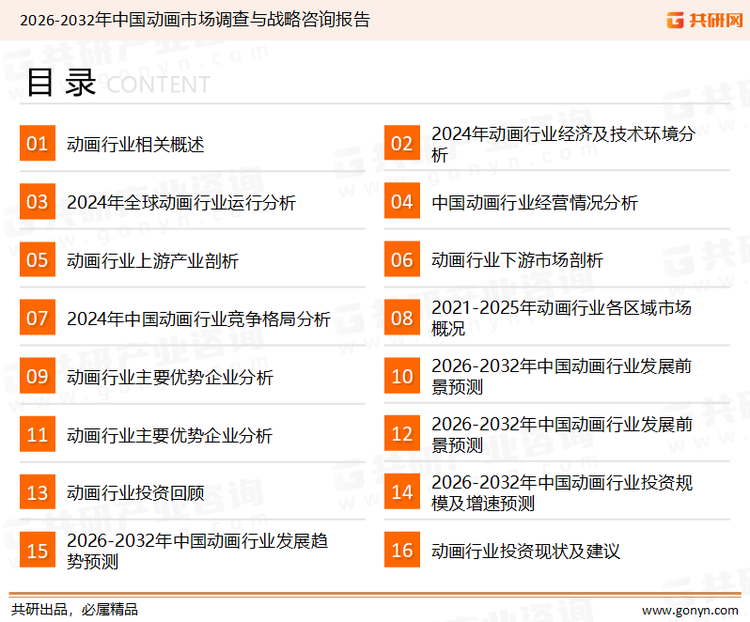Click the grey CONTENT heading text
Image resolution: width=750 pixels, height=622 pixels.
pyautogui.click(x=158, y=85)
